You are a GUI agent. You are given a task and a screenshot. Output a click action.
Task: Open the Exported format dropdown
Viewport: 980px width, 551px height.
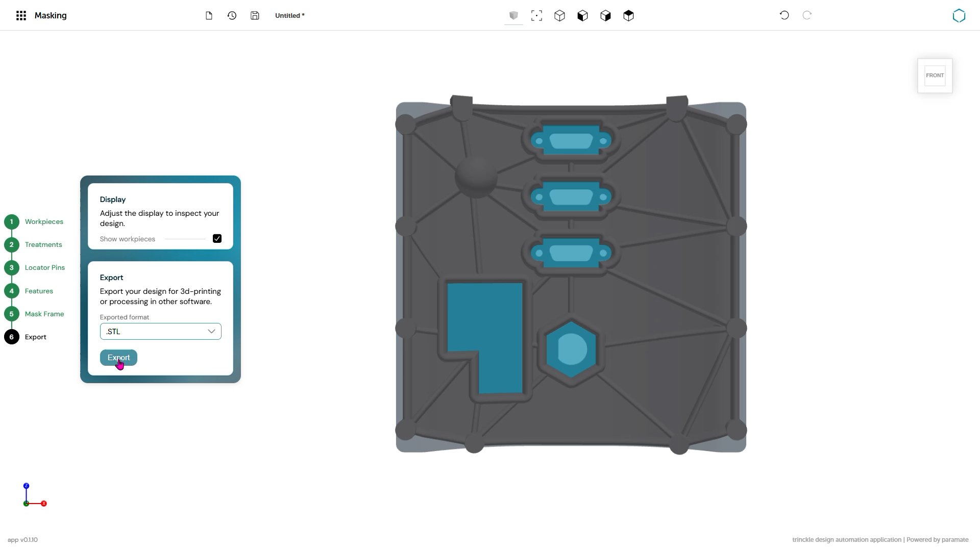pyautogui.click(x=160, y=332)
